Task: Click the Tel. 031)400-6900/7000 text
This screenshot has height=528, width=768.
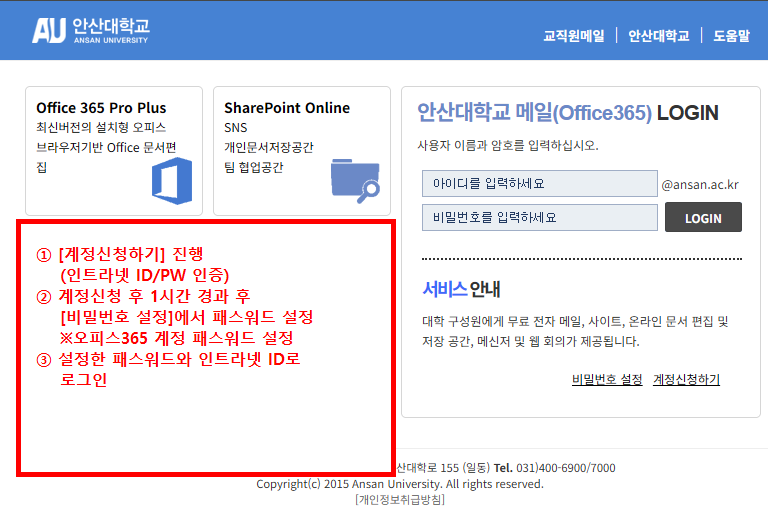Action: click(x=554, y=468)
